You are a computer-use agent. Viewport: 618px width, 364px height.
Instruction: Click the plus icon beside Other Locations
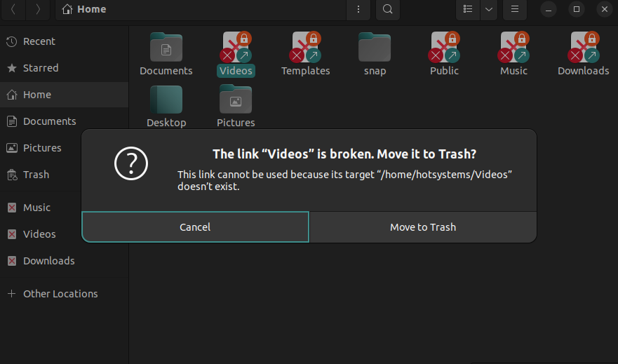(x=12, y=294)
